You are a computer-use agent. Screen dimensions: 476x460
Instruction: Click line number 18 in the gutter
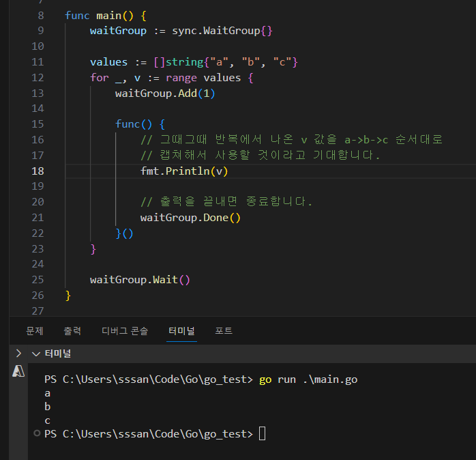point(37,171)
